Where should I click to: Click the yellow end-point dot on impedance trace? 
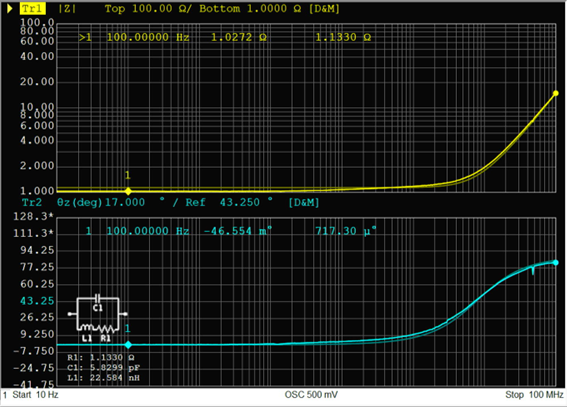coord(556,93)
